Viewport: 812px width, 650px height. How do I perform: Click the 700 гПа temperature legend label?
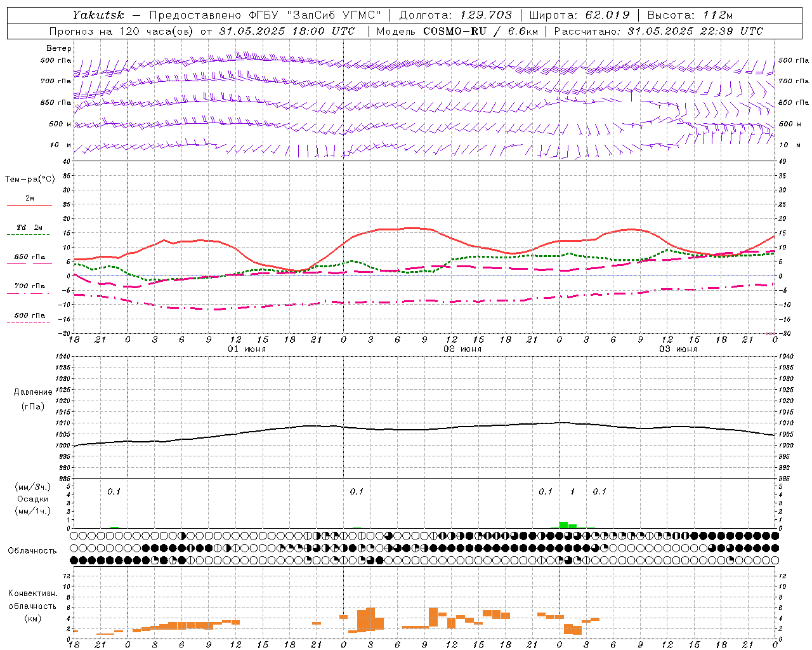pos(30,286)
